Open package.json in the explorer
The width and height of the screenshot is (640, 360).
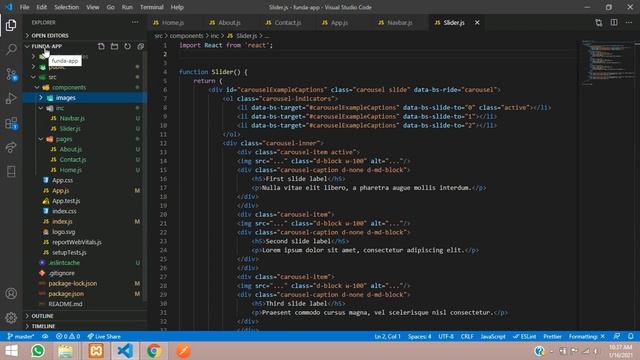[66, 293]
